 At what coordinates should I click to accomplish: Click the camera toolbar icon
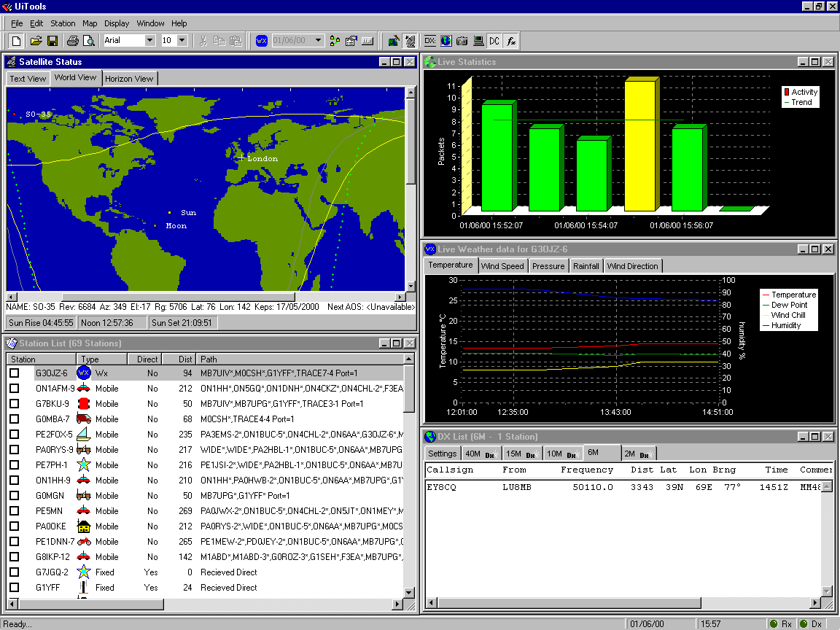462,41
